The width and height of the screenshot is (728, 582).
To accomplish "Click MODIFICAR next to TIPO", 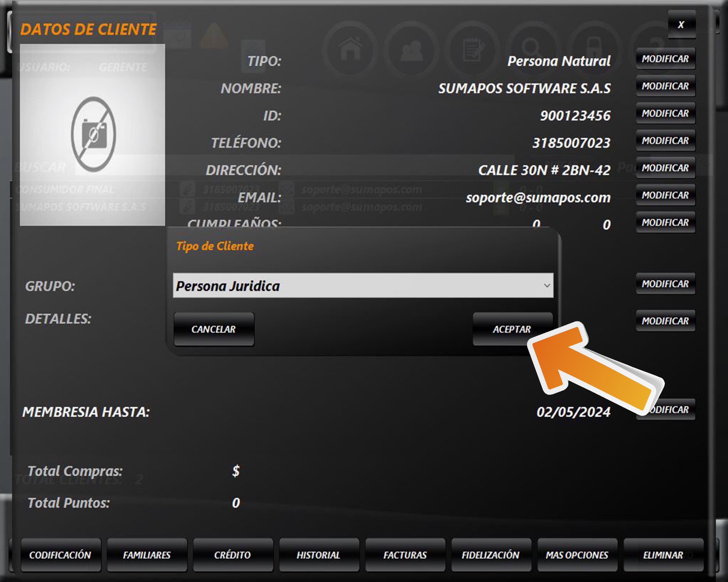I will [665, 59].
